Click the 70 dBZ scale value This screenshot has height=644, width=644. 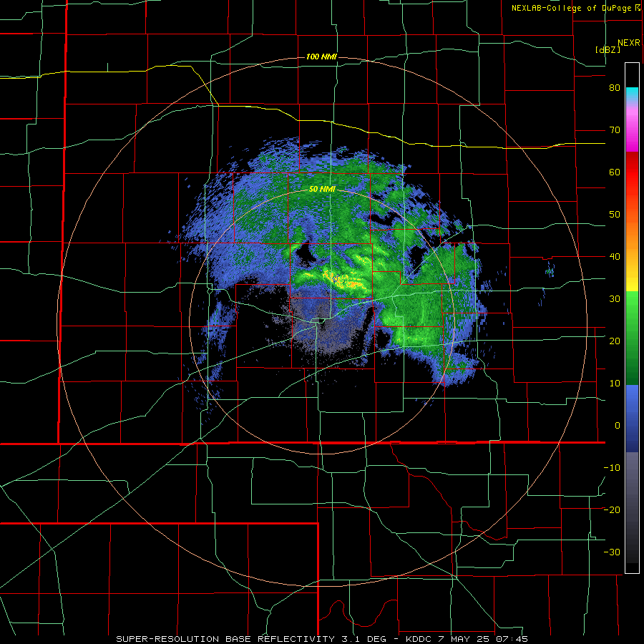[x=615, y=130]
